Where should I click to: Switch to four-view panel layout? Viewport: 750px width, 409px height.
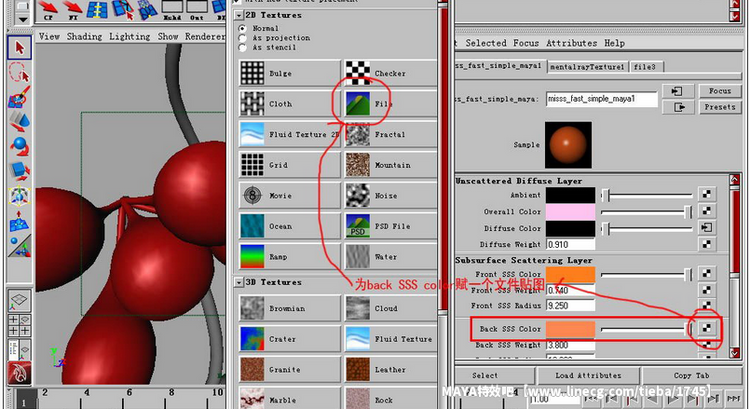click(19, 325)
